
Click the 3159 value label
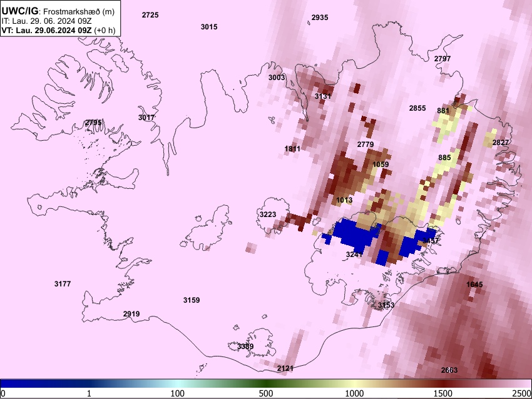pyautogui.click(x=192, y=300)
